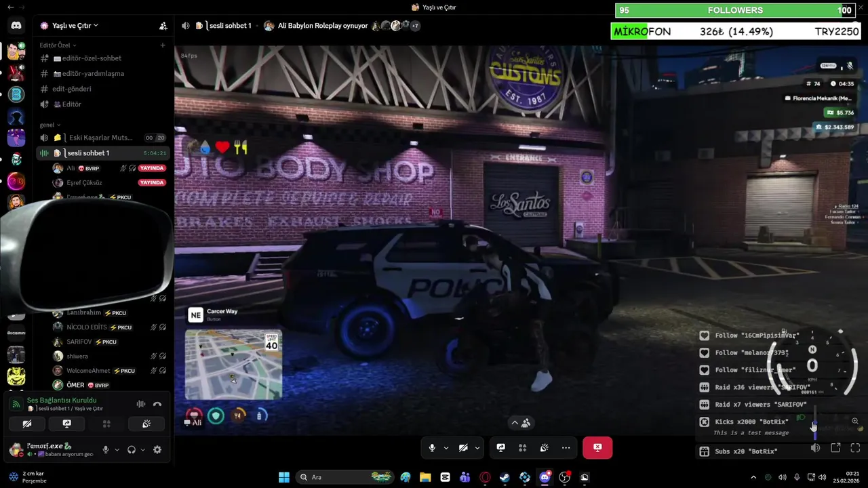The width and height of the screenshot is (868, 488).
Task: Show the +7 more participants
Action: pyautogui.click(x=414, y=26)
